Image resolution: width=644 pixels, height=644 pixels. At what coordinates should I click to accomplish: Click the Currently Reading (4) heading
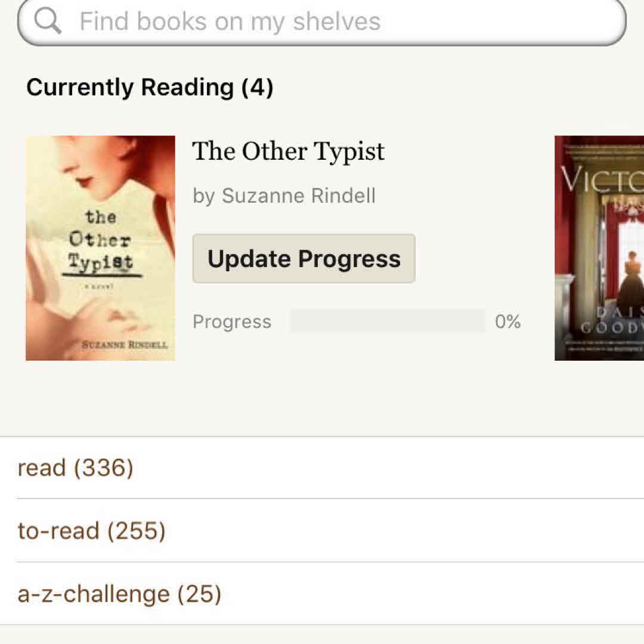150,87
